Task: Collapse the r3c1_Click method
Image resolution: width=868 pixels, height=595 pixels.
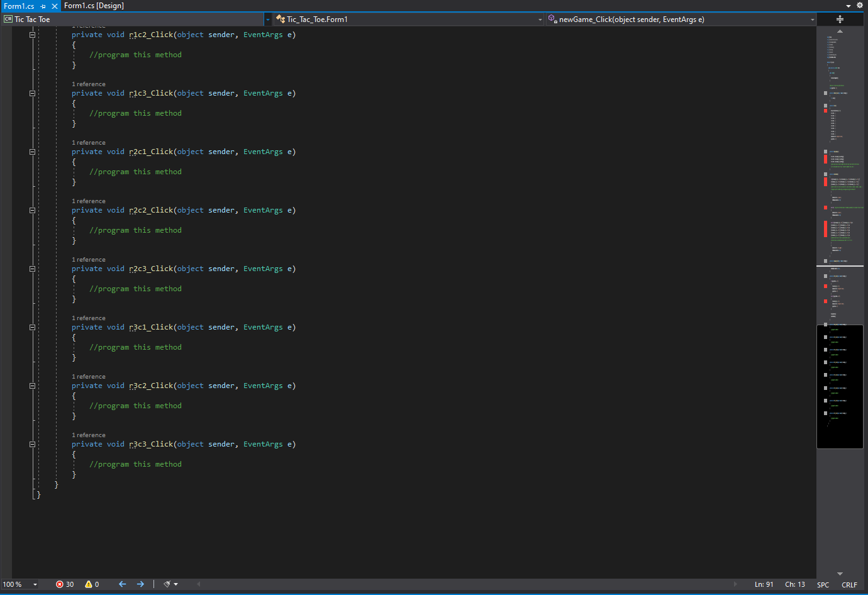Action: [32, 327]
